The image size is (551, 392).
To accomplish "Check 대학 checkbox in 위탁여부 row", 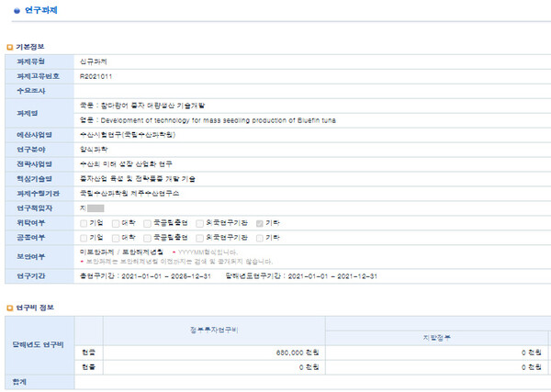I will tap(116, 223).
